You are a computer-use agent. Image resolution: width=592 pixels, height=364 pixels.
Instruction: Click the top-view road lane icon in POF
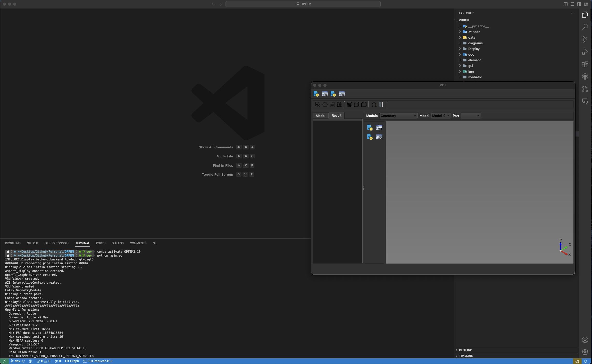[381, 104]
